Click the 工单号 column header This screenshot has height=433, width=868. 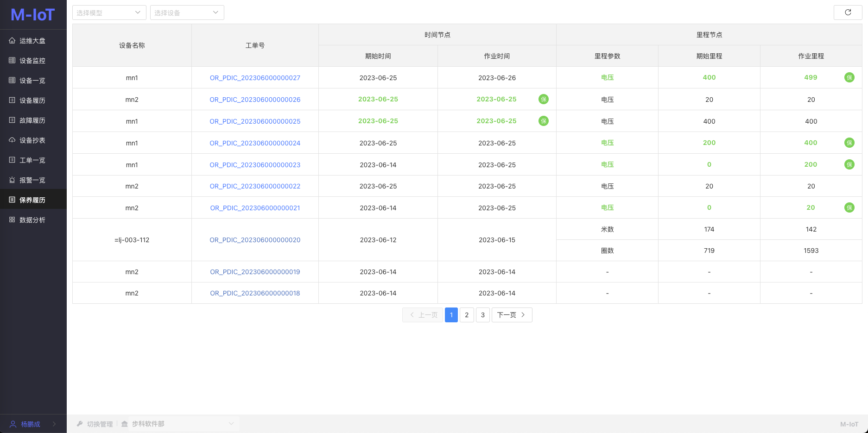tap(255, 45)
